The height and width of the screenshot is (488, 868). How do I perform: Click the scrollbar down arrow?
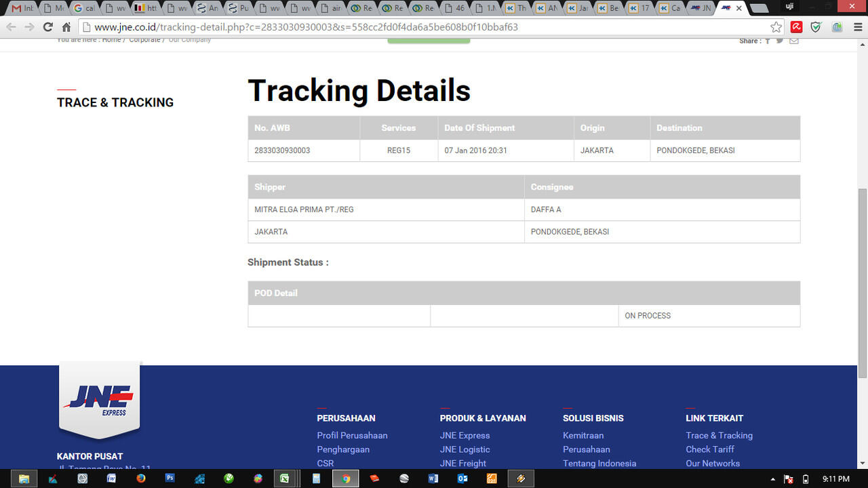[863, 464]
